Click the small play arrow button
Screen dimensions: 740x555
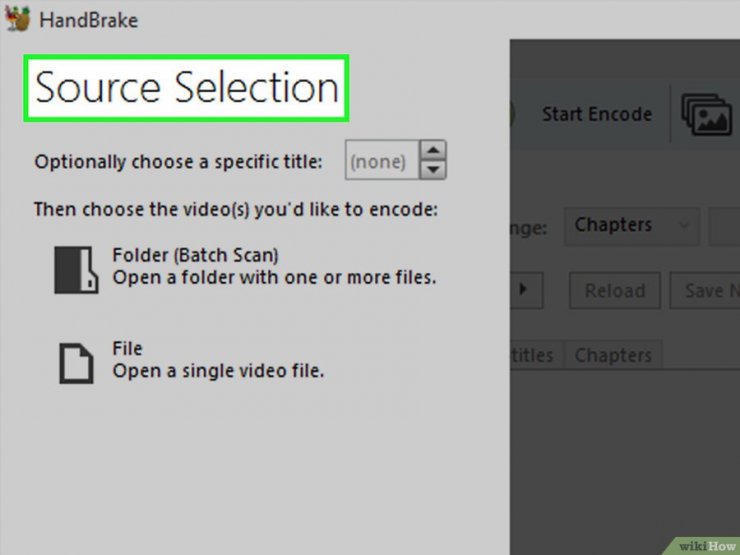(x=526, y=290)
